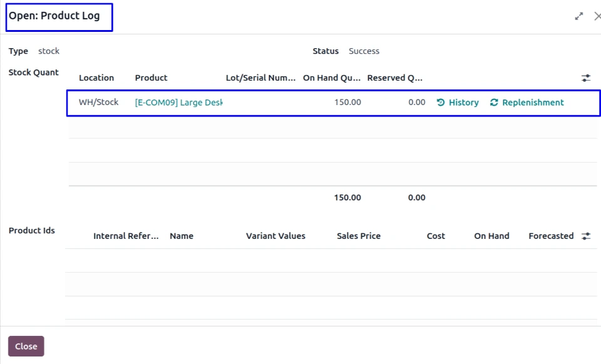
Task: Sort by Variant Values column
Action: click(x=275, y=236)
